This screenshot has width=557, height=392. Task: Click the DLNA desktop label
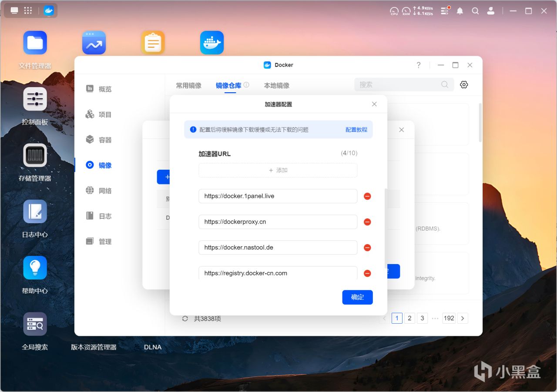pos(153,347)
